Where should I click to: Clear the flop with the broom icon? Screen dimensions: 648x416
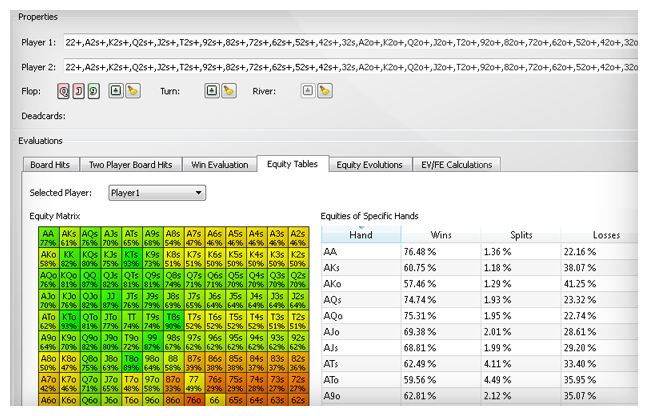tap(133, 90)
